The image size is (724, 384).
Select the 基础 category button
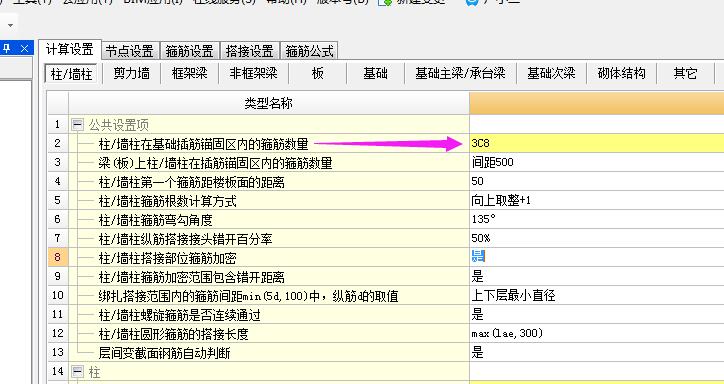coord(375,73)
